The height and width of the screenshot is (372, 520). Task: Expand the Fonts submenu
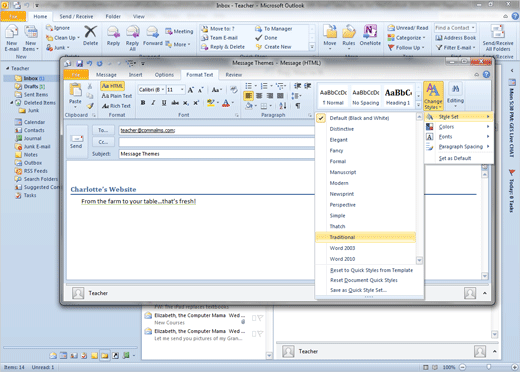[x=458, y=137]
